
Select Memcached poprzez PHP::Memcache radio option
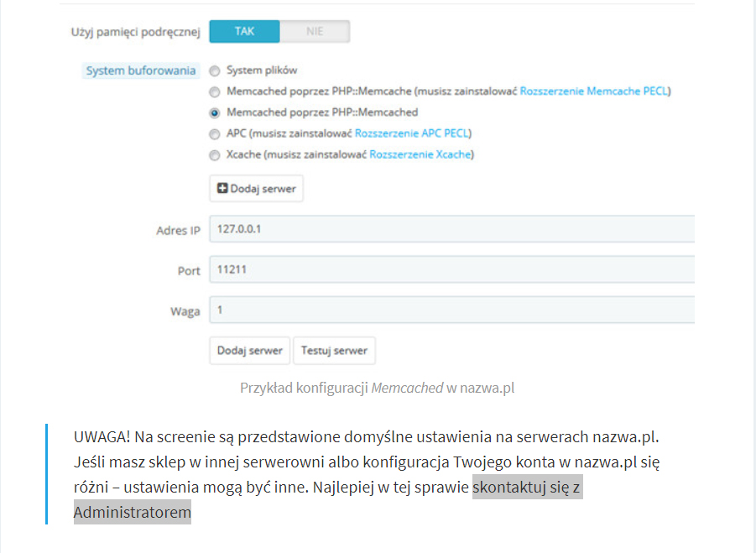pyautogui.click(x=215, y=91)
